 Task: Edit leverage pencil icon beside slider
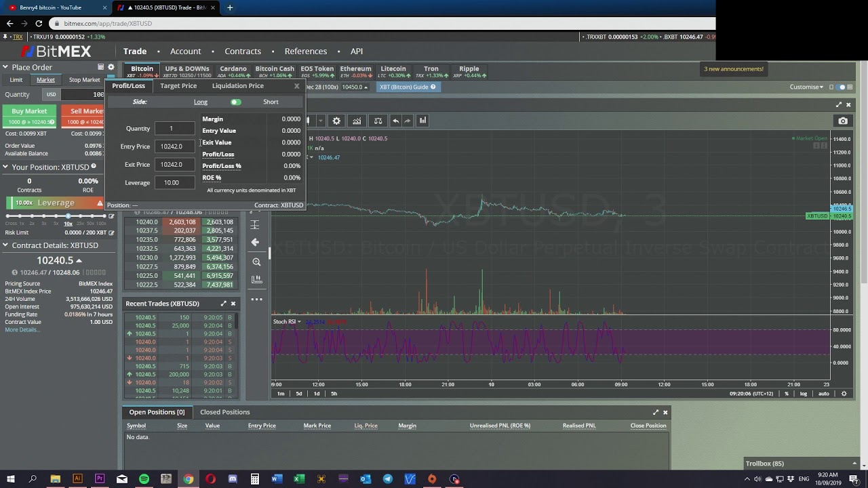coord(111,216)
